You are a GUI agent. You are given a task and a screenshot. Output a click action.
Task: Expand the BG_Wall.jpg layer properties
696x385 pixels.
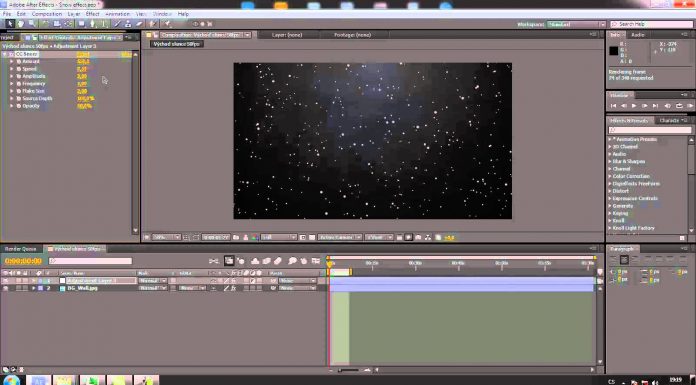tap(33, 288)
